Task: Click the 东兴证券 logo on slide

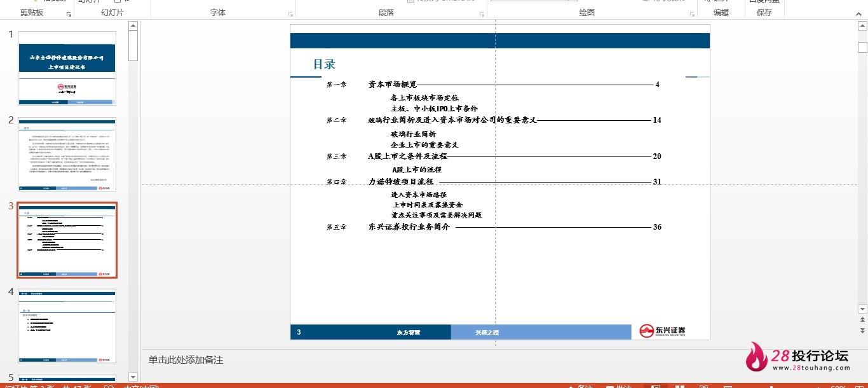Action: (663, 331)
